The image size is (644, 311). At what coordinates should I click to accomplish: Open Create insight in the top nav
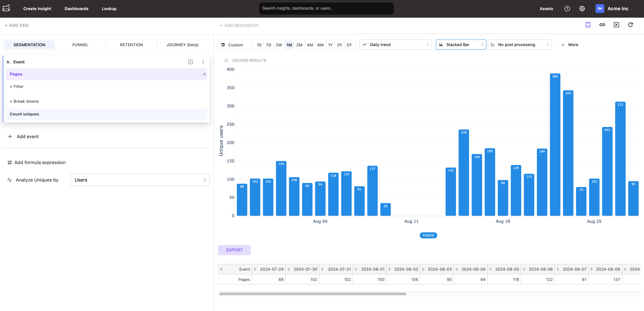(37, 9)
